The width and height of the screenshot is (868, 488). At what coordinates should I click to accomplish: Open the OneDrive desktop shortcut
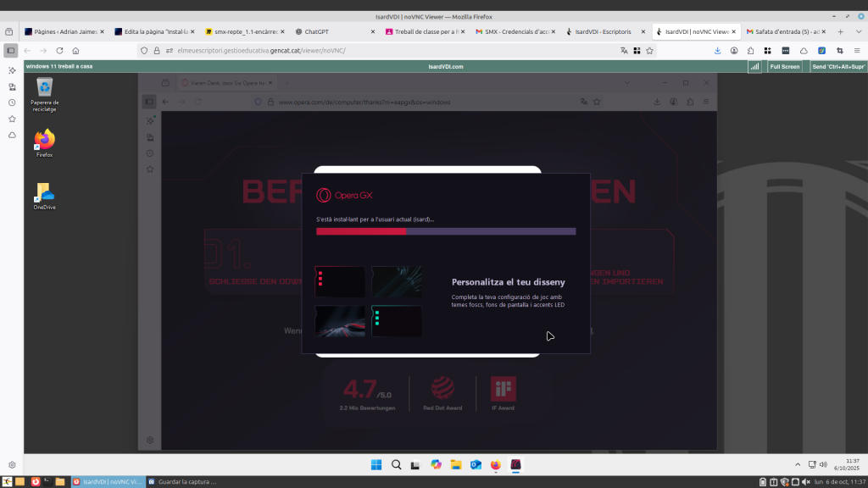tap(44, 192)
